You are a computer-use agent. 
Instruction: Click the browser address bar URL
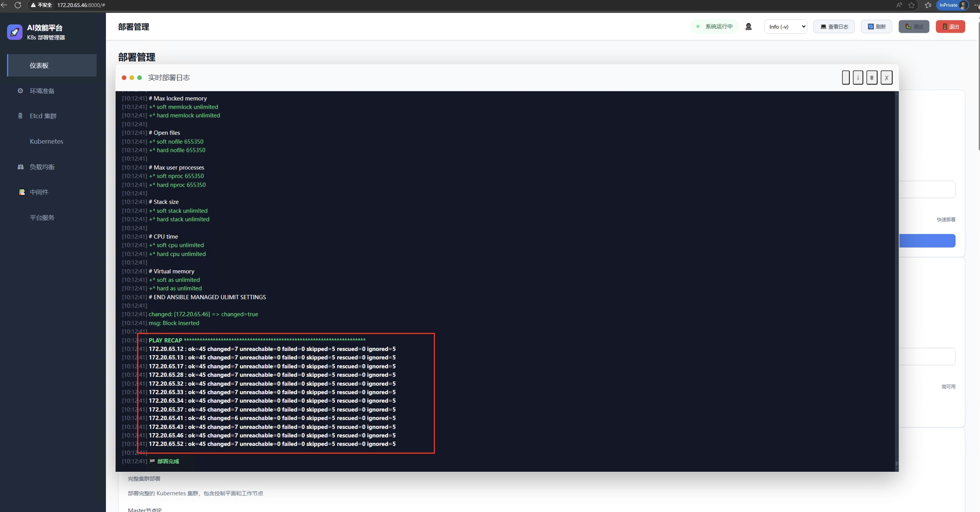tap(81, 5)
